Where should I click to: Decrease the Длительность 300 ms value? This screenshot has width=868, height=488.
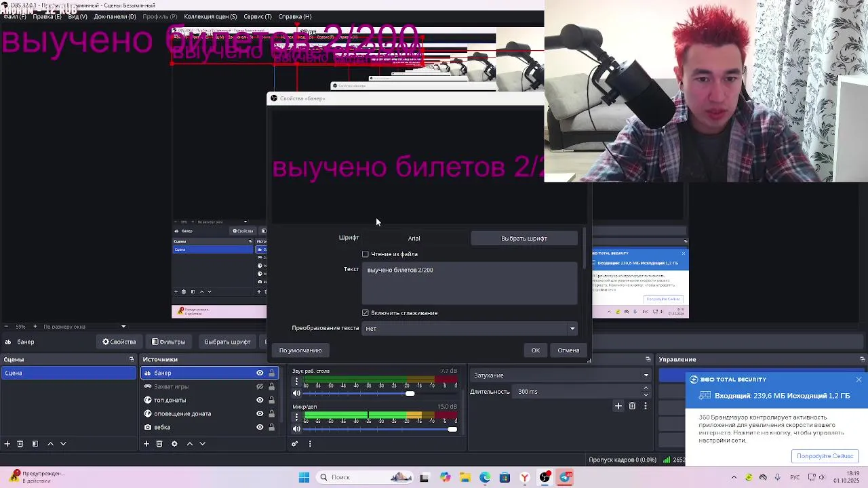646,394
